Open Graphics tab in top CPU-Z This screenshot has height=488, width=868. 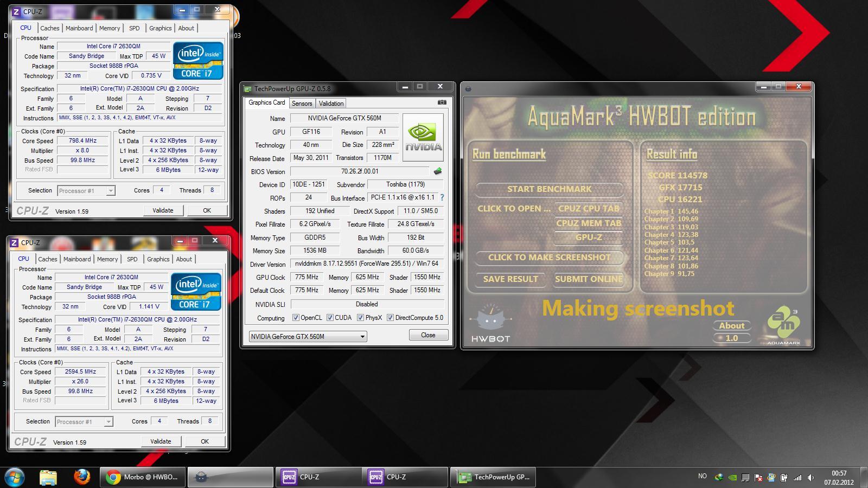(x=160, y=28)
